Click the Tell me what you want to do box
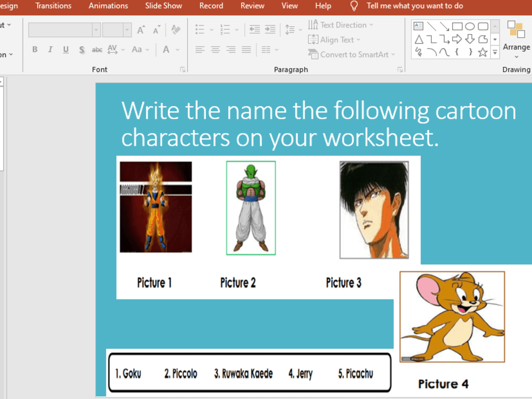532x399 pixels. pos(407,6)
